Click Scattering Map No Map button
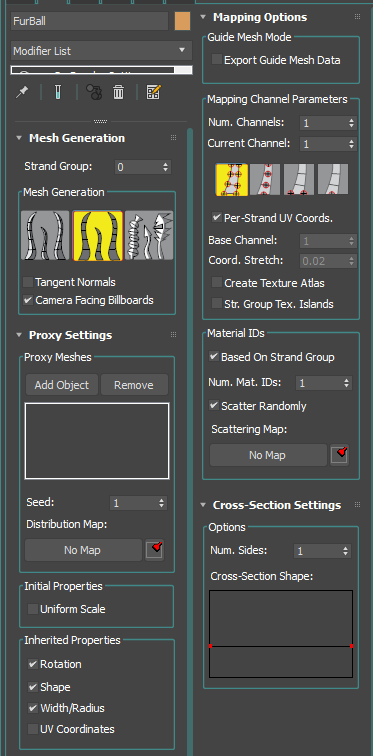 point(268,455)
